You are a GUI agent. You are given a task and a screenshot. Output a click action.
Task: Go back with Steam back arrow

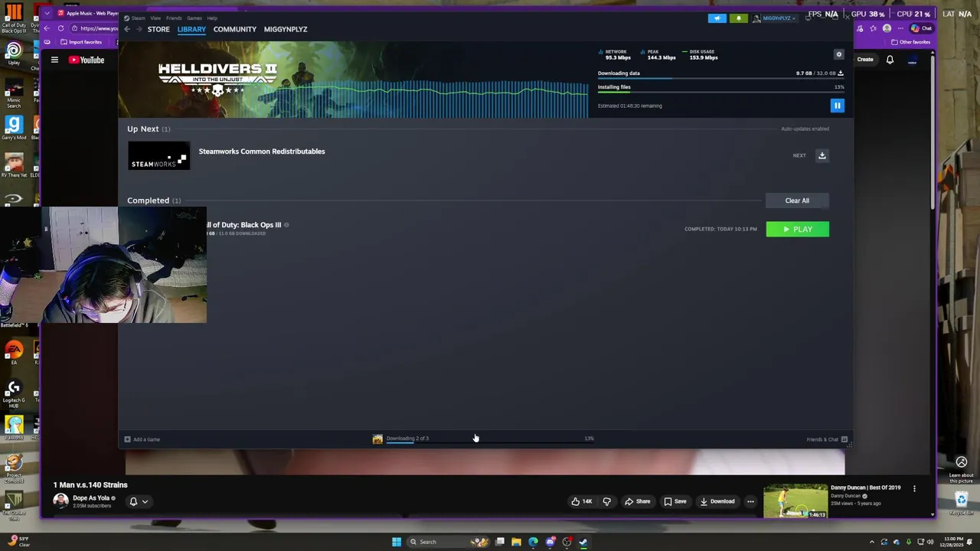coord(127,29)
